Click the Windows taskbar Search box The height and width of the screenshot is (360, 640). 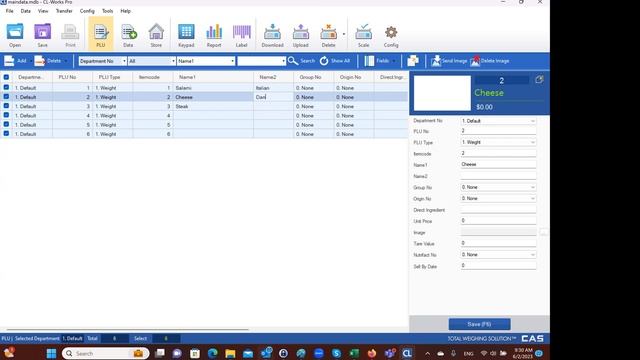(x=106, y=353)
